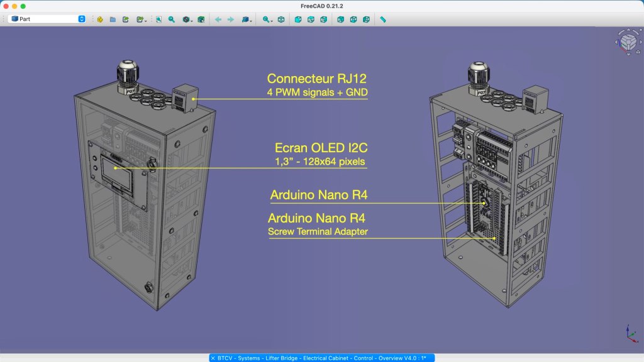Screen dimensions: 644x362
Task: Set the view to Top
Action: 311,19
